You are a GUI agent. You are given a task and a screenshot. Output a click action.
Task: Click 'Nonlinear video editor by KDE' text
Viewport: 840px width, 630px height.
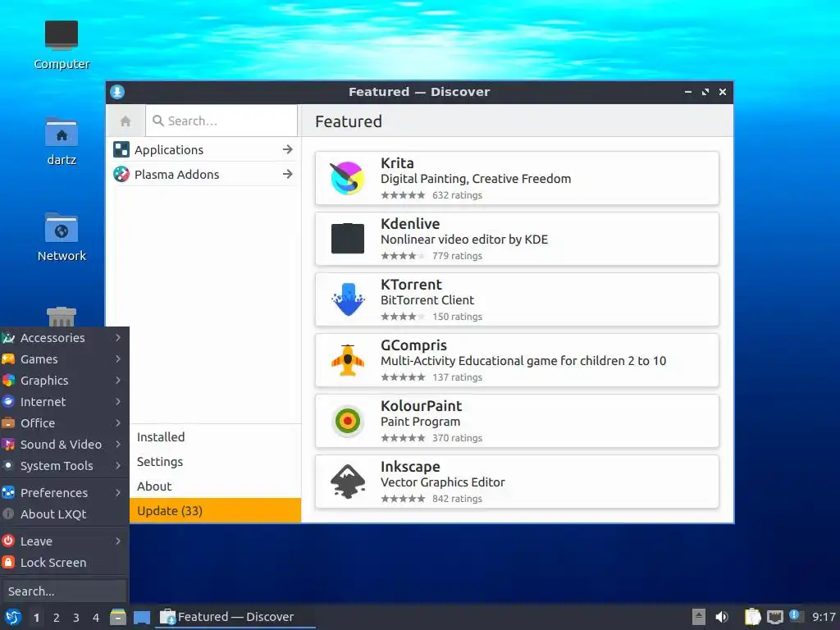[464, 240]
